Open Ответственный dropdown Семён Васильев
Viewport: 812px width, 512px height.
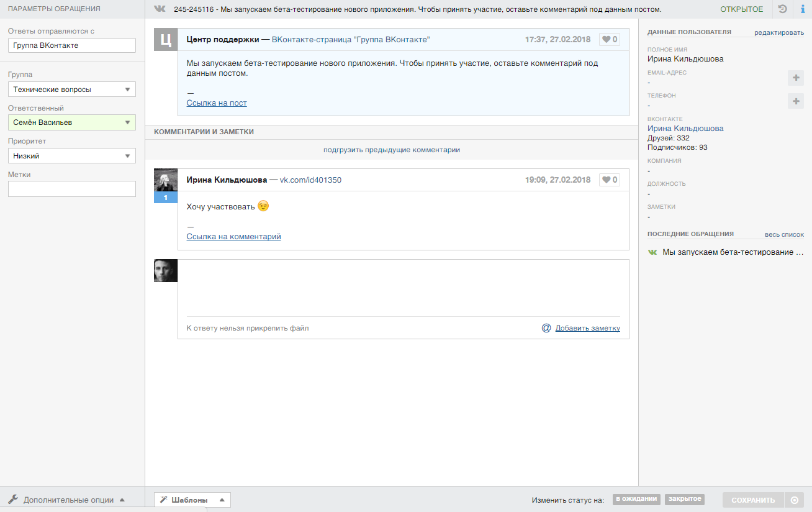pyautogui.click(x=72, y=122)
